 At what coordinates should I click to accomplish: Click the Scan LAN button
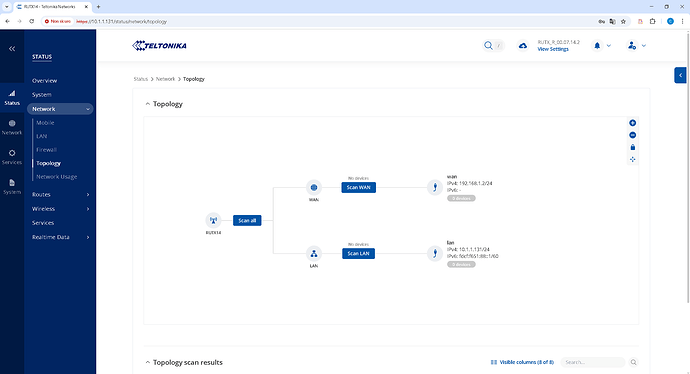[x=358, y=253]
